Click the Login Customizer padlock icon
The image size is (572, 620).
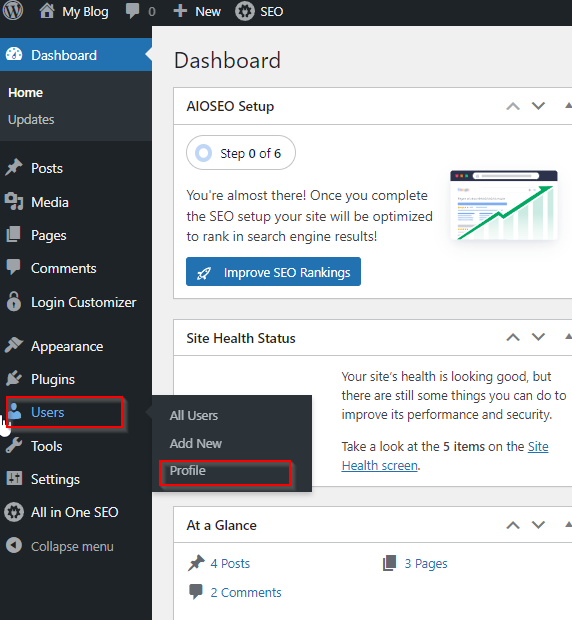click(x=14, y=302)
